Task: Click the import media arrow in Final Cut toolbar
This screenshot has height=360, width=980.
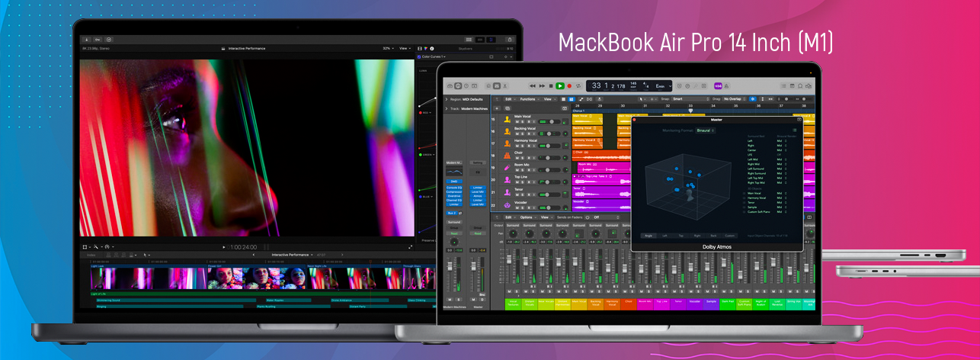Action: (x=87, y=40)
